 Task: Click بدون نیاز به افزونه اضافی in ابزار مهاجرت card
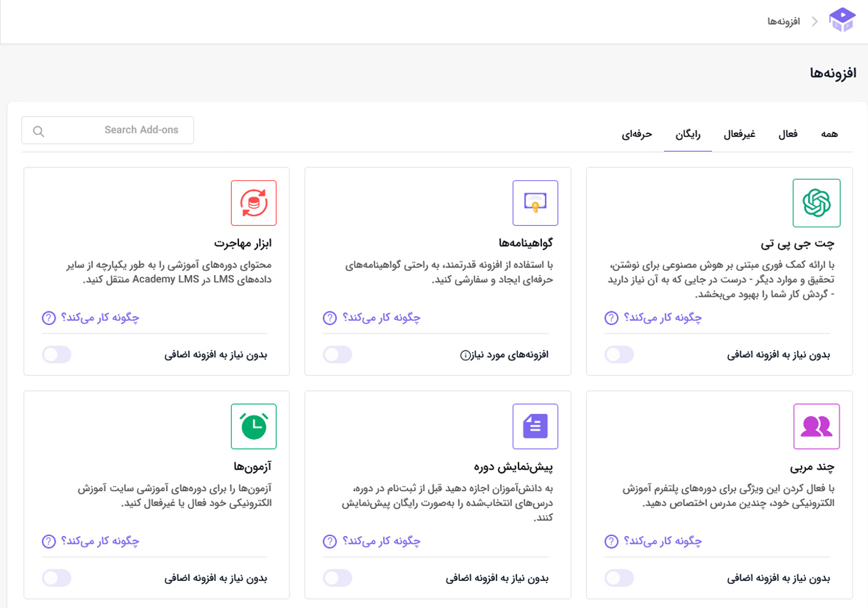tap(216, 355)
